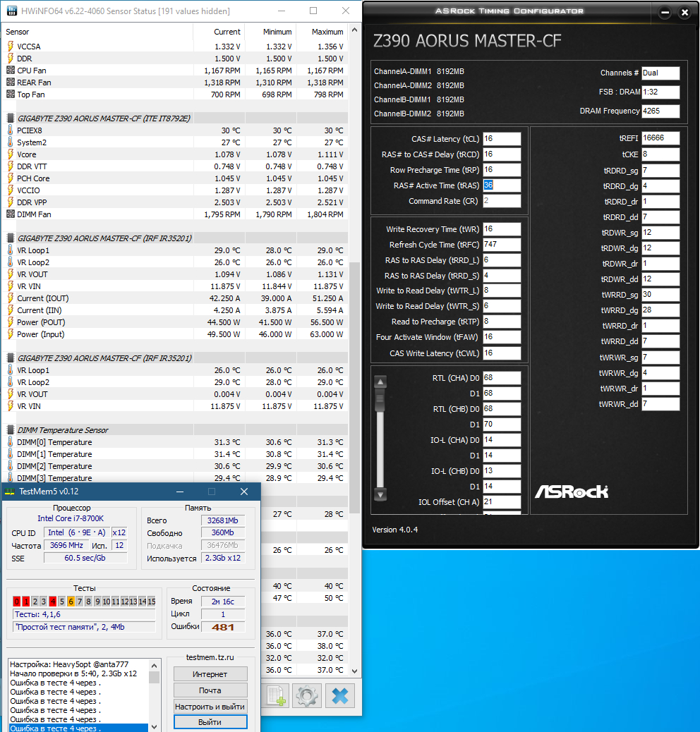Click the Command Rate (CR) field
This screenshot has width=700, height=732.
502,201
